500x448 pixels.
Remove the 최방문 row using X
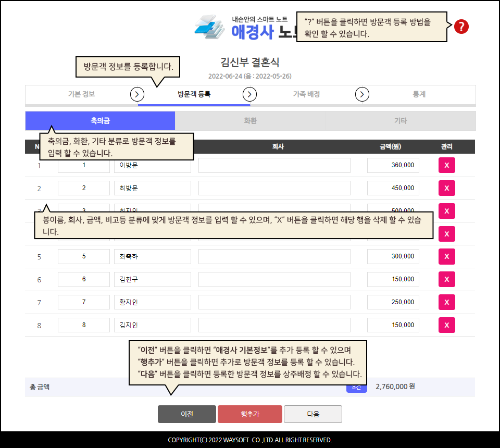coord(446,188)
